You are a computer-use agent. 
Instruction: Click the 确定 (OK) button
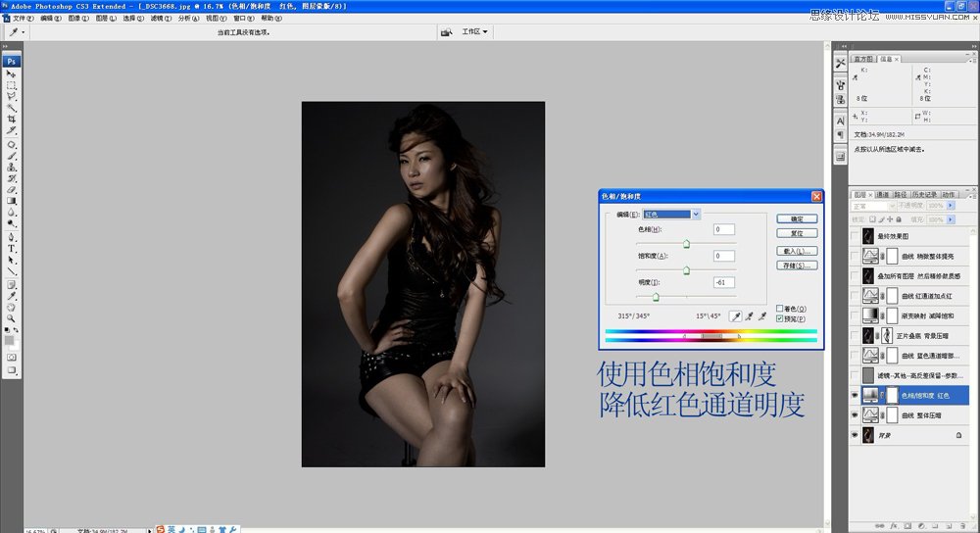(796, 218)
